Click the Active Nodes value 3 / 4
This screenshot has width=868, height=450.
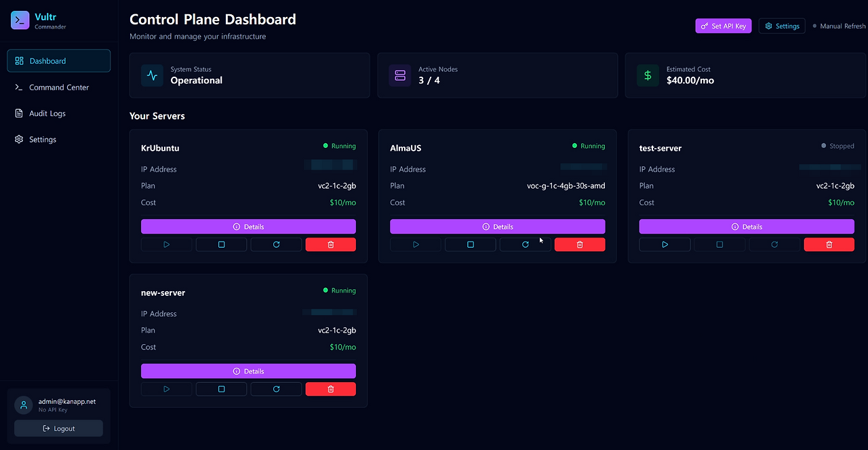[429, 81]
